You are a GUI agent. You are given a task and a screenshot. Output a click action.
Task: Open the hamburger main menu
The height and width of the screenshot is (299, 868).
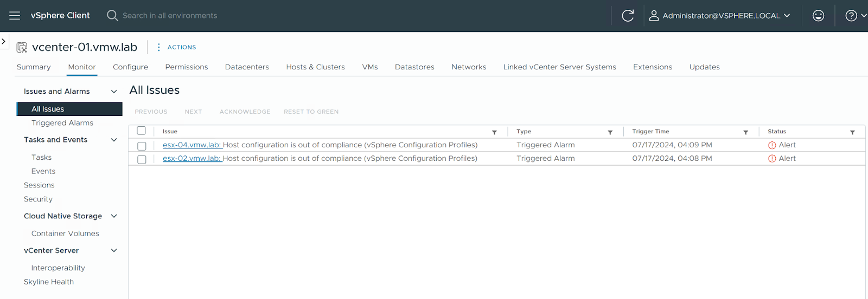point(15,16)
